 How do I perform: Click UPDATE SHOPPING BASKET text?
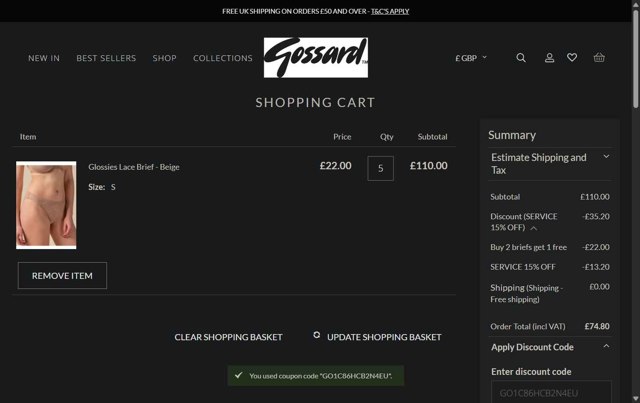(384, 337)
